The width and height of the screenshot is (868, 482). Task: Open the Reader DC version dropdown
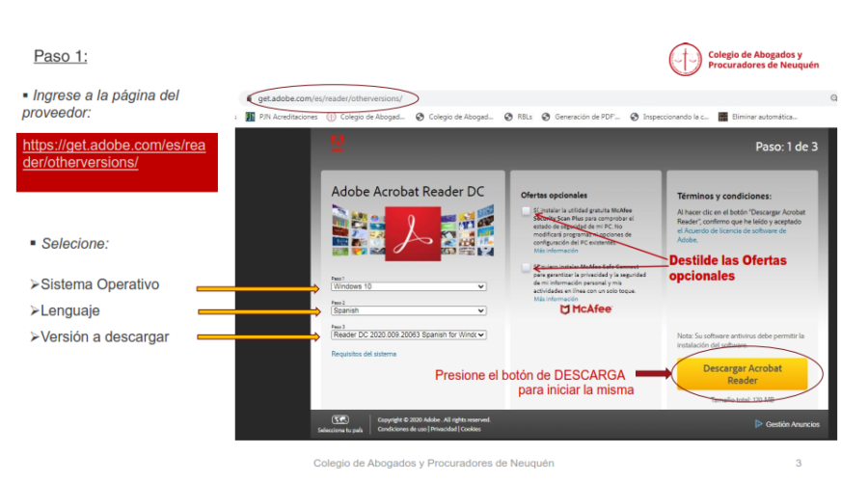coord(409,335)
